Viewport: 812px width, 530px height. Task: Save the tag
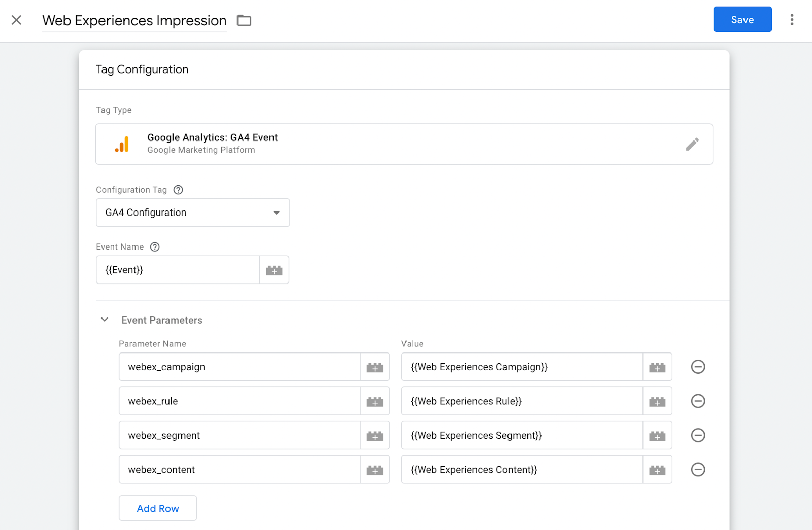[x=742, y=19]
